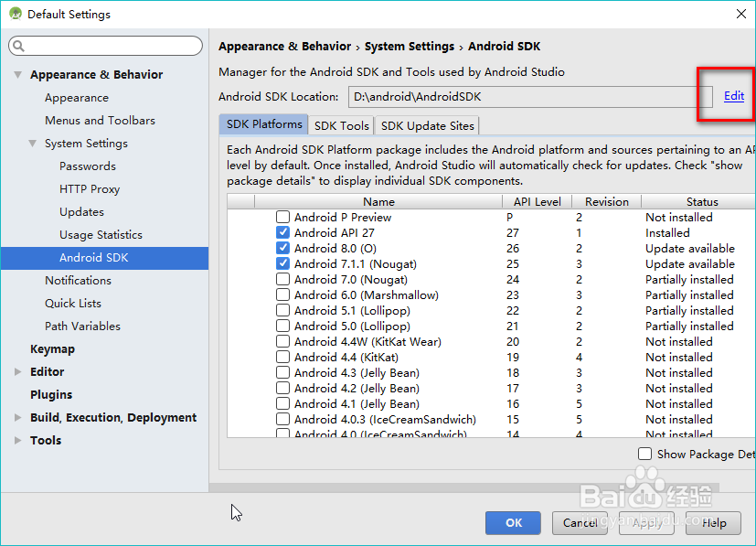Check Android 6.0 (Marshmallow) checkbox
This screenshot has width=756, height=546.
[283, 294]
